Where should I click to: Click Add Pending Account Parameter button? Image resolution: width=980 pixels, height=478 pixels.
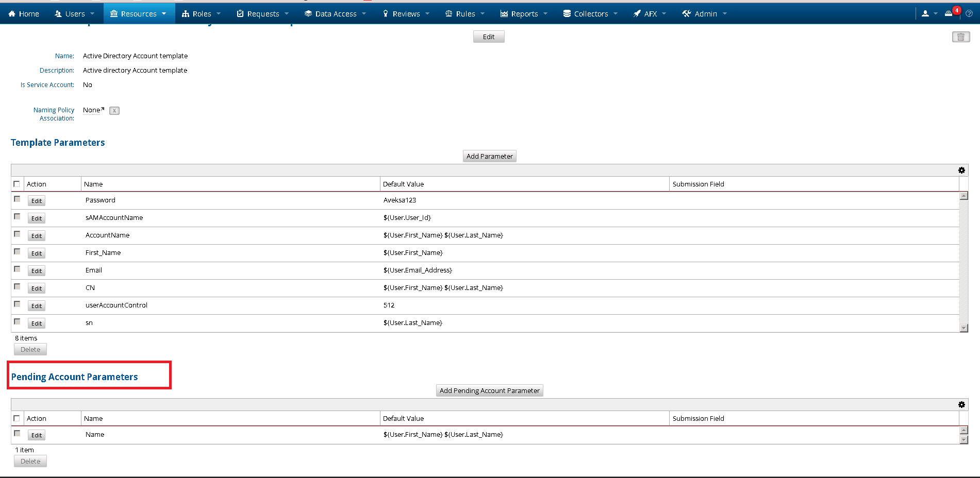click(x=489, y=390)
